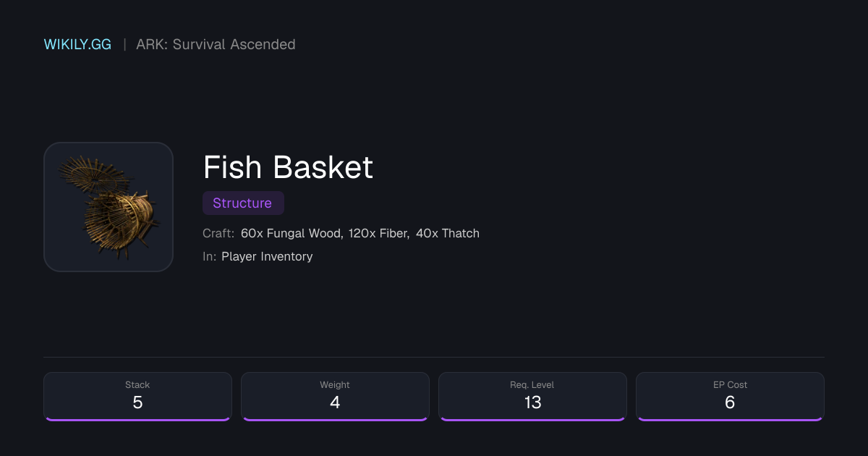868x456 pixels.
Task: Open the 40x Thatch ingredient
Action: tap(448, 233)
